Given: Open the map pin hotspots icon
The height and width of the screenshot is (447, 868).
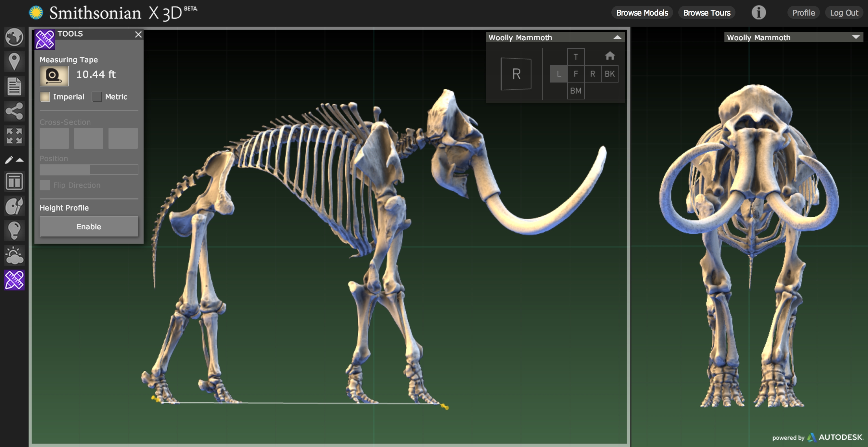Looking at the screenshot, I should tap(14, 62).
